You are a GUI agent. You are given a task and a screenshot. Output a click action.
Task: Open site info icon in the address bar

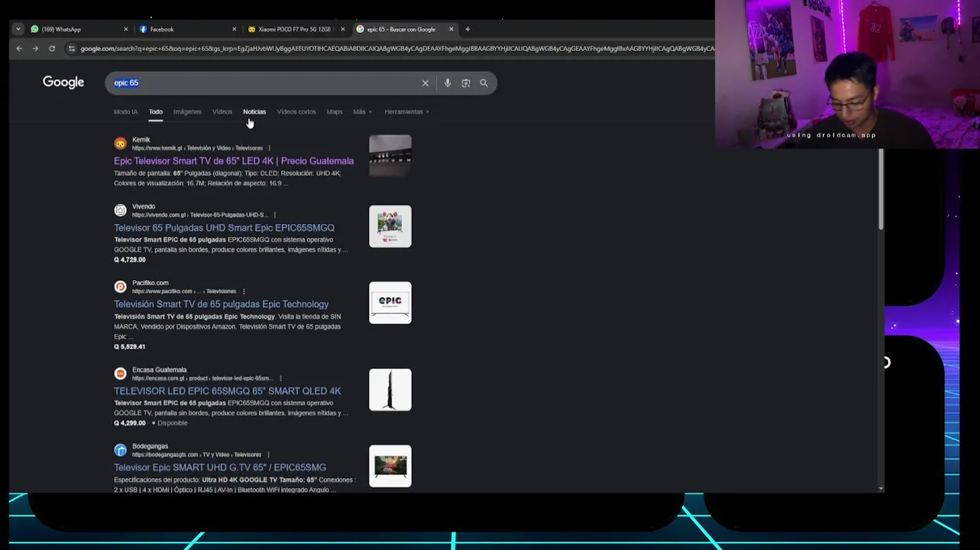71,49
